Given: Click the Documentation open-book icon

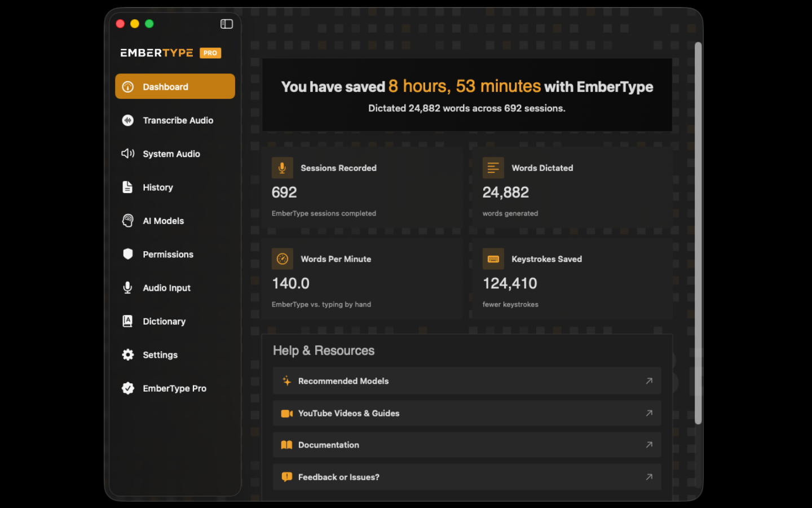Looking at the screenshot, I should click(x=286, y=445).
